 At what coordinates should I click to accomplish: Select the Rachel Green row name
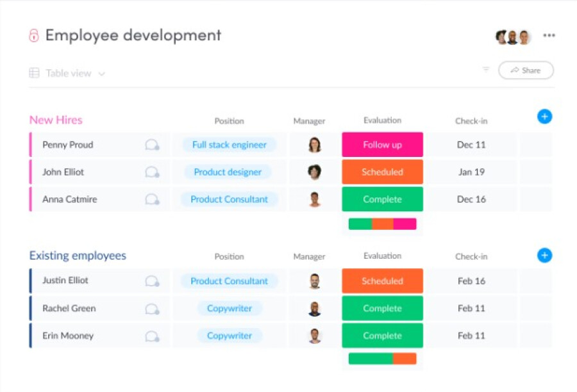click(x=69, y=309)
